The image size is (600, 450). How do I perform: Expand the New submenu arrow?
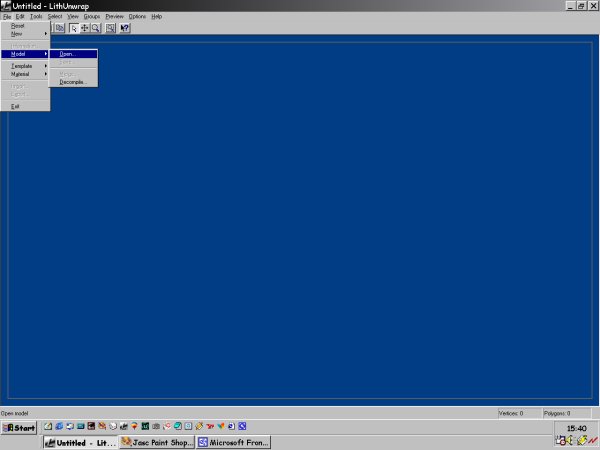[x=46, y=34]
